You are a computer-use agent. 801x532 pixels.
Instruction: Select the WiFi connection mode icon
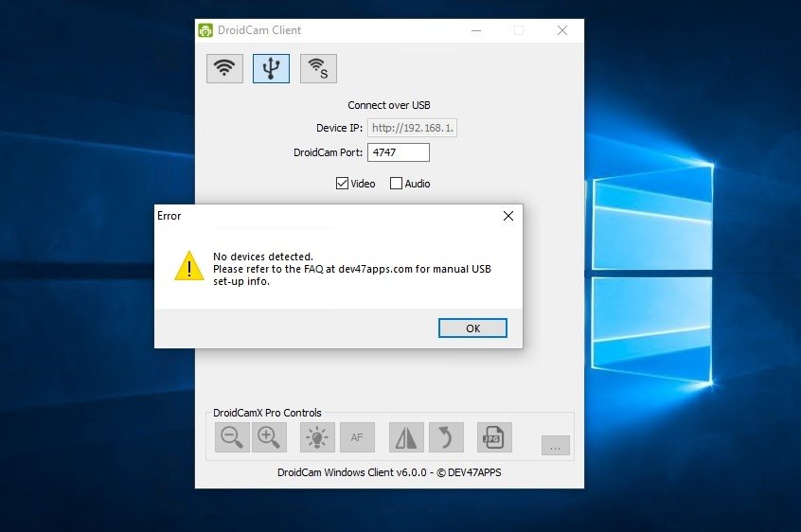coord(224,68)
